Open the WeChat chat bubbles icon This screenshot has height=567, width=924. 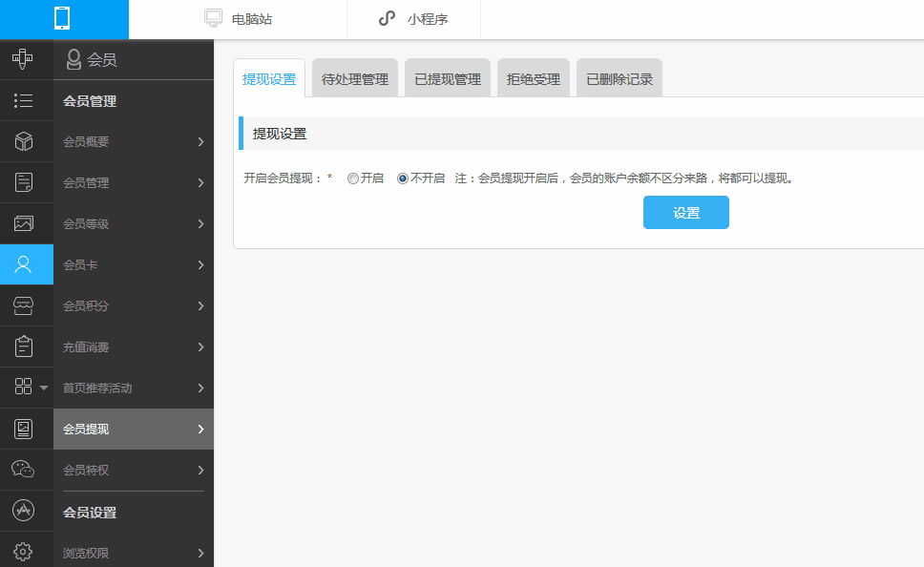[x=23, y=470]
